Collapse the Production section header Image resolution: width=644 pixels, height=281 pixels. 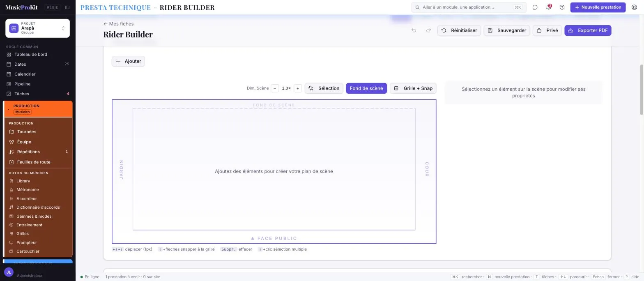38,109
